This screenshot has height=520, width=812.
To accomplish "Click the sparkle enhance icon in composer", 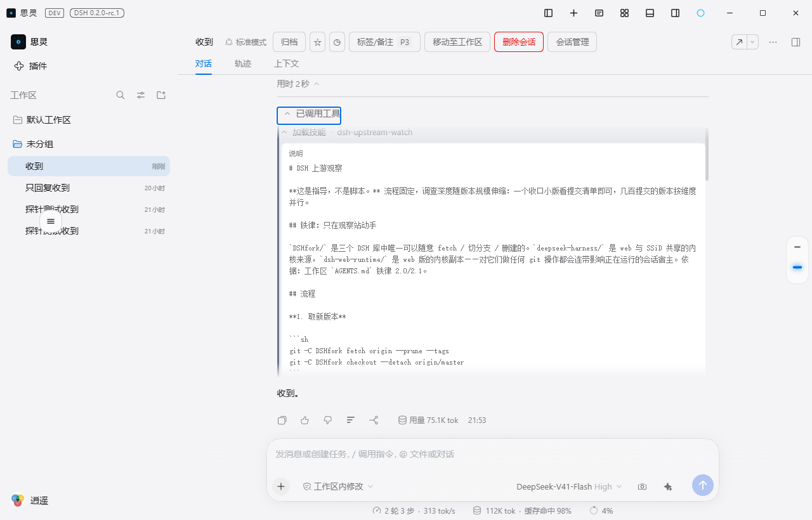I will coord(668,486).
